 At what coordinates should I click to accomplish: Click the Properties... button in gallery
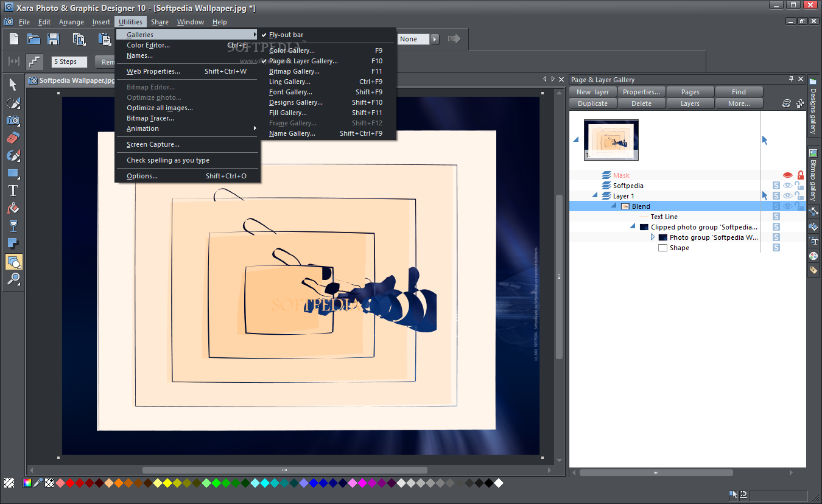(642, 92)
